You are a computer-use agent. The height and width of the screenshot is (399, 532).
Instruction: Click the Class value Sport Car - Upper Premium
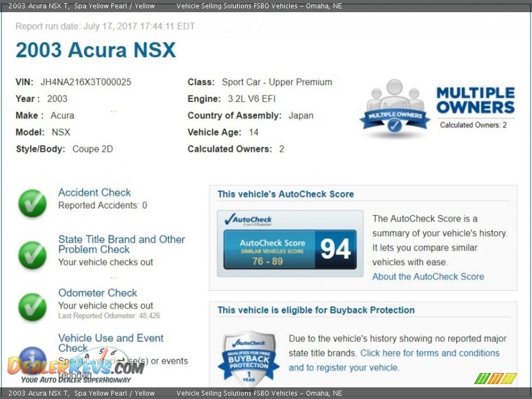tap(277, 82)
